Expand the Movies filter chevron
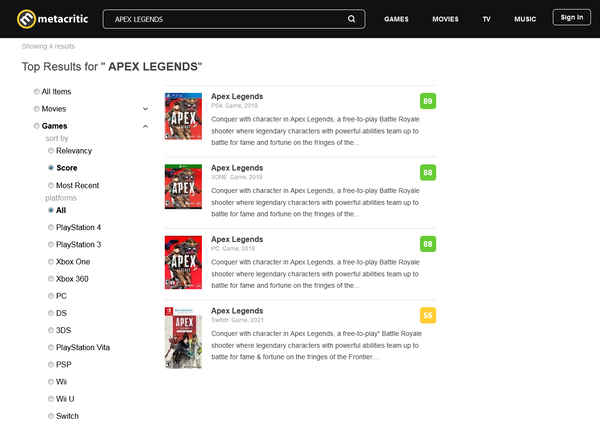Image resolution: width=600 pixels, height=424 pixels. 145,109
